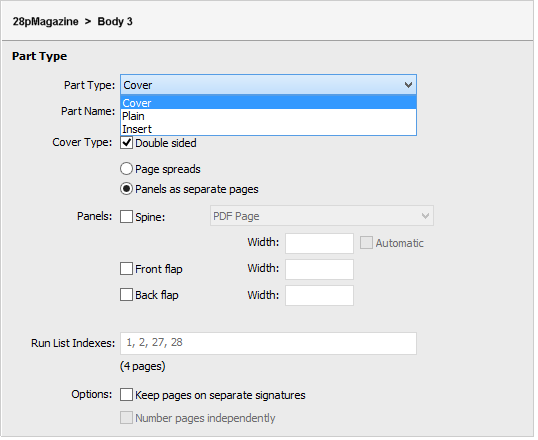The image size is (538, 440).
Task: Click 28pMagazine in the breadcrumb
Action: coord(46,22)
